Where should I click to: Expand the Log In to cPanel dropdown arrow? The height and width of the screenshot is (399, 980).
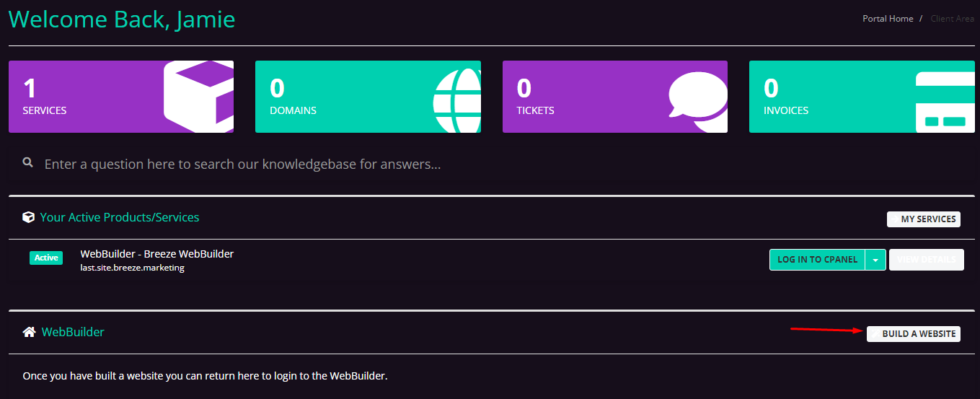pos(875,260)
